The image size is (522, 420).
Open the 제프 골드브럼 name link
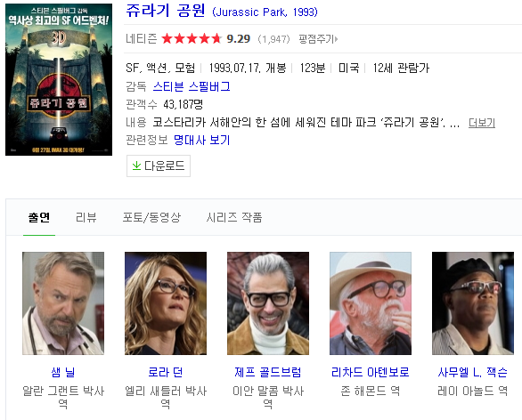268,372
